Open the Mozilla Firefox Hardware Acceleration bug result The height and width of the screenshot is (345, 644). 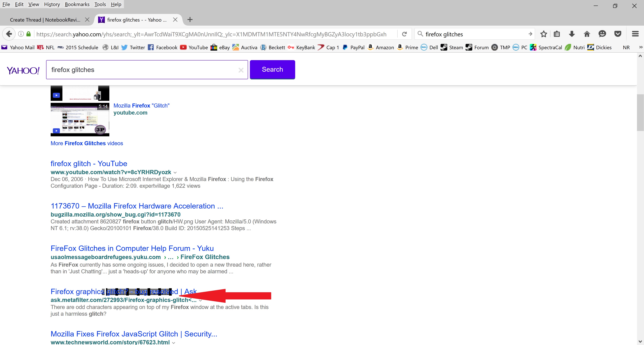coord(137,206)
